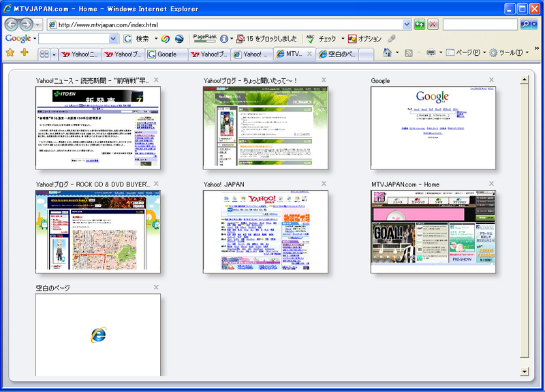The height and width of the screenshot is (392, 545).
Task: Click the 15 をブロックしました popup blocker button
Action: (x=266, y=39)
